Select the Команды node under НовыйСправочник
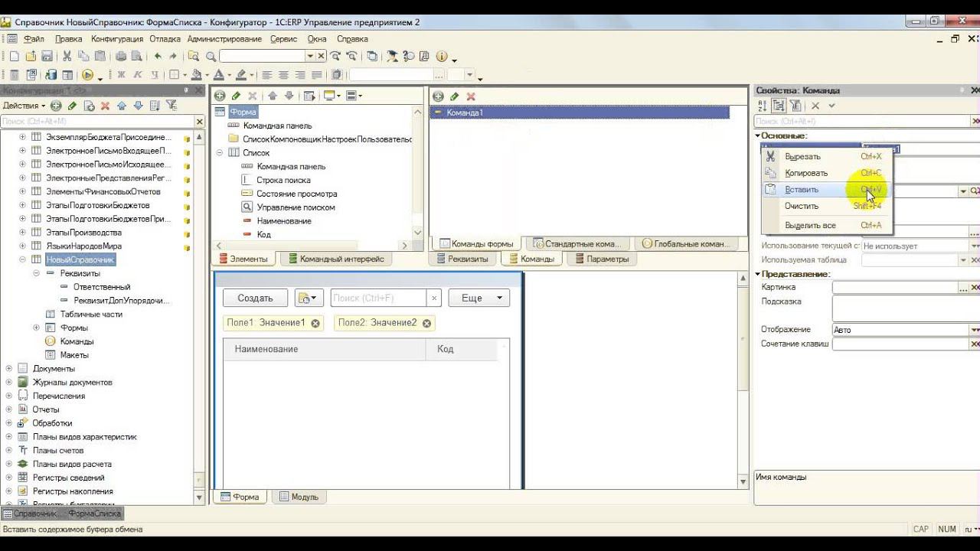 (x=77, y=341)
